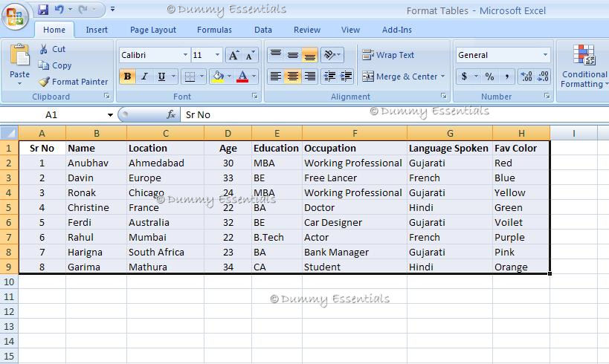Expand Merge & Center dropdown arrow
Screen dimensions: 609x364
[442, 77]
